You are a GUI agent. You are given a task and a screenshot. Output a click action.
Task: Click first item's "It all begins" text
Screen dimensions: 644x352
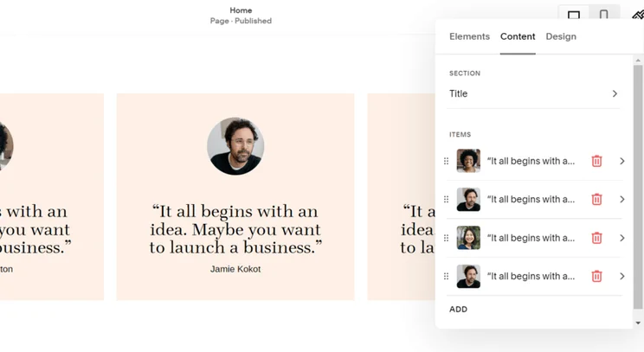click(x=531, y=161)
